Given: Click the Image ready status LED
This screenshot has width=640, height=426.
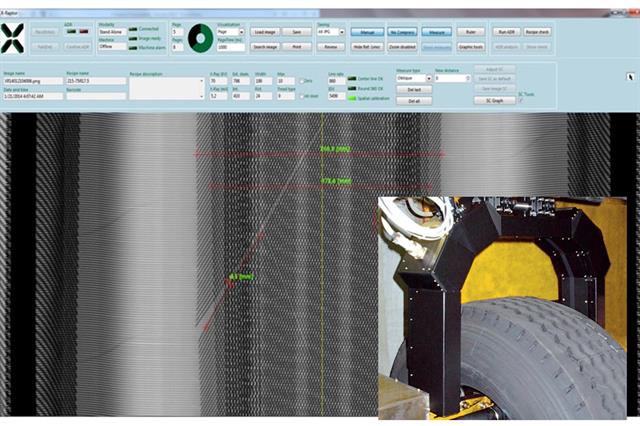Looking at the screenshot, I should coord(133,38).
